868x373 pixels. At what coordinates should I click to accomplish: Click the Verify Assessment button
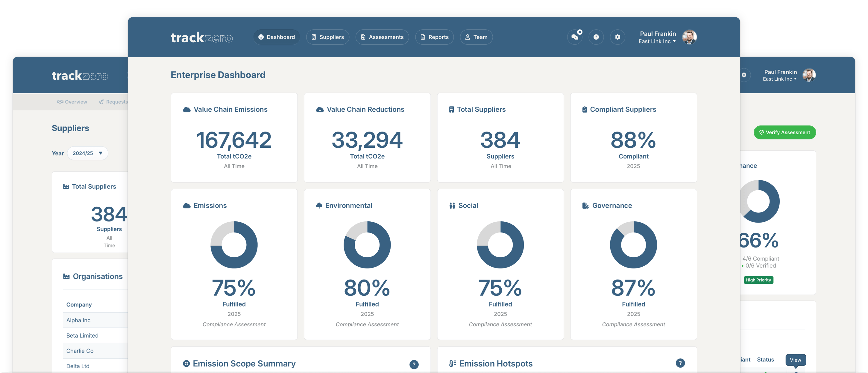784,132
